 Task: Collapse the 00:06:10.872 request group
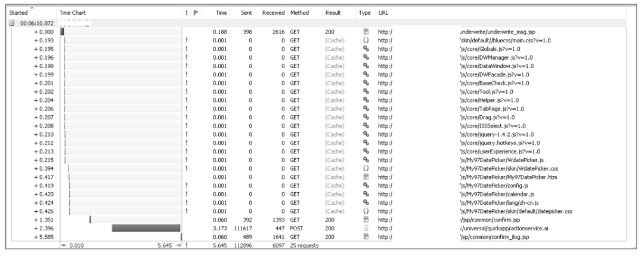(11, 23)
